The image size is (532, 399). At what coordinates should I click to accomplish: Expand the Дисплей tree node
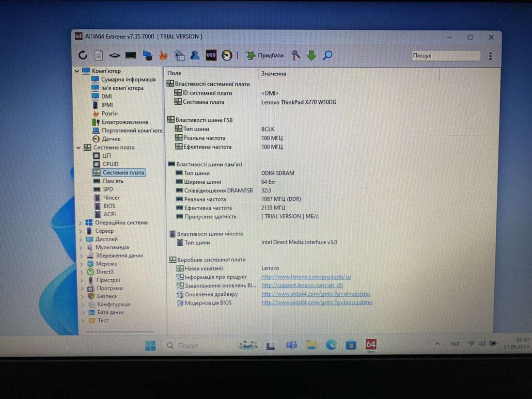81,240
